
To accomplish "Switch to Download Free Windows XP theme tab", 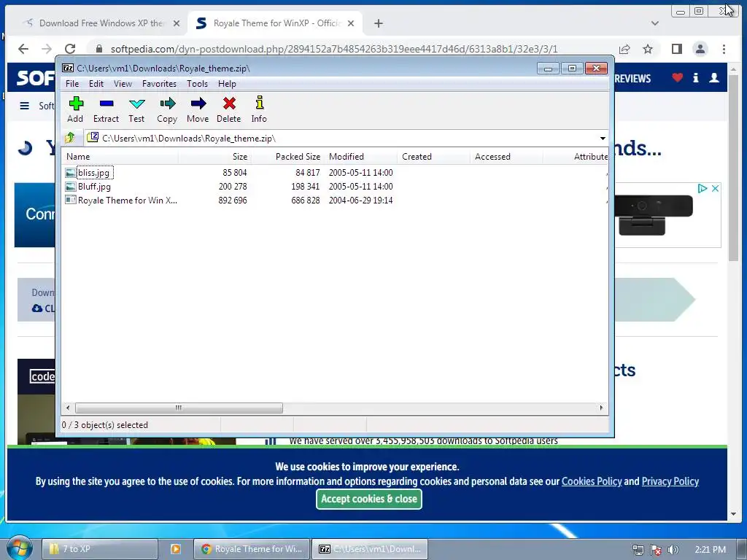I will [x=101, y=23].
